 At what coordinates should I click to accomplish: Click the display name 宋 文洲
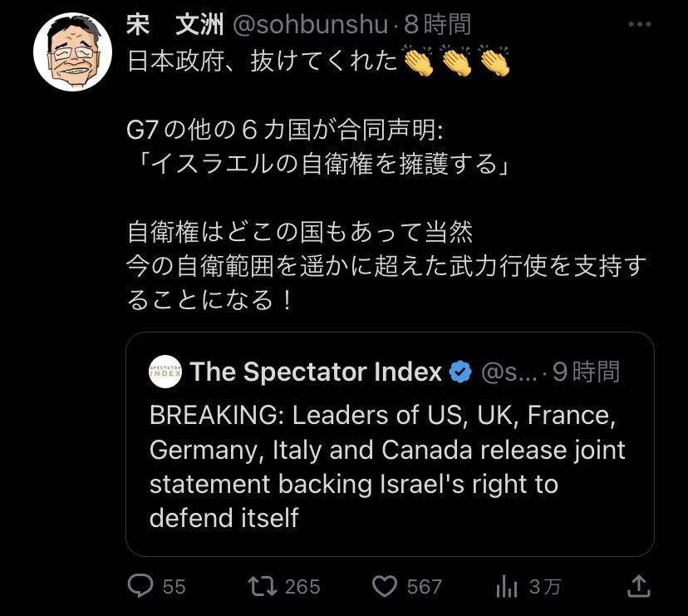[x=174, y=25]
